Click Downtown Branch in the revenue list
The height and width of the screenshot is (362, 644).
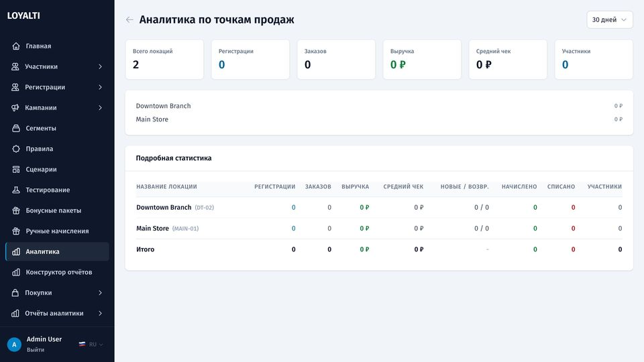click(x=163, y=106)
